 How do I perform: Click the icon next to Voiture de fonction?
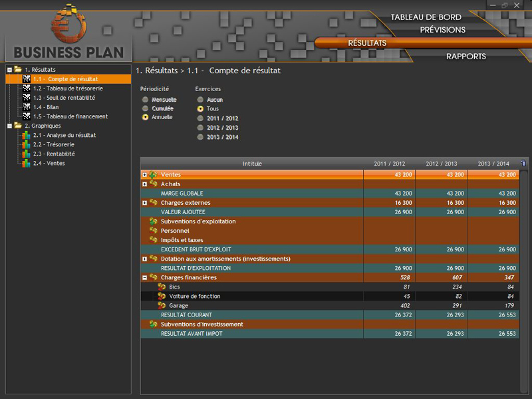click(x=162, y=296)
